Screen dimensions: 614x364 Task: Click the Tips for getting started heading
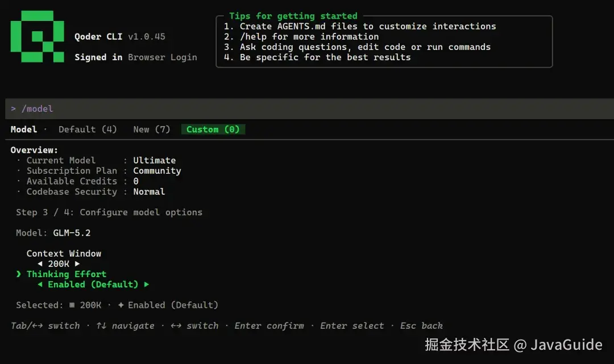293,16
